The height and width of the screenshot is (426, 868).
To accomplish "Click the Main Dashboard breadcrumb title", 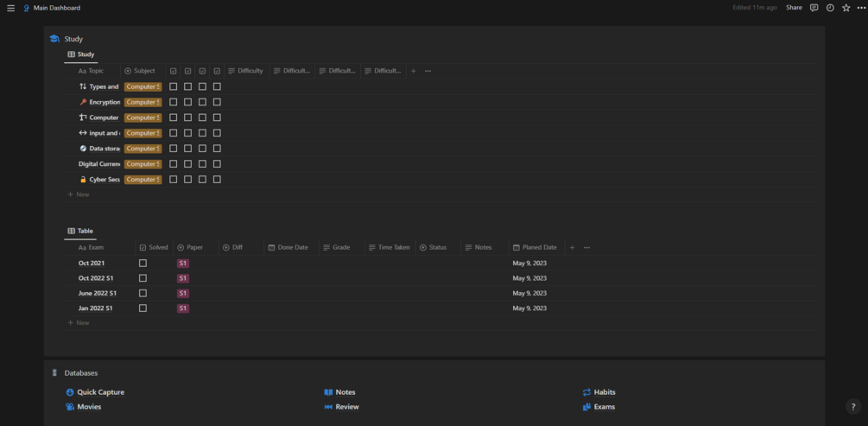I will [57, 9].
